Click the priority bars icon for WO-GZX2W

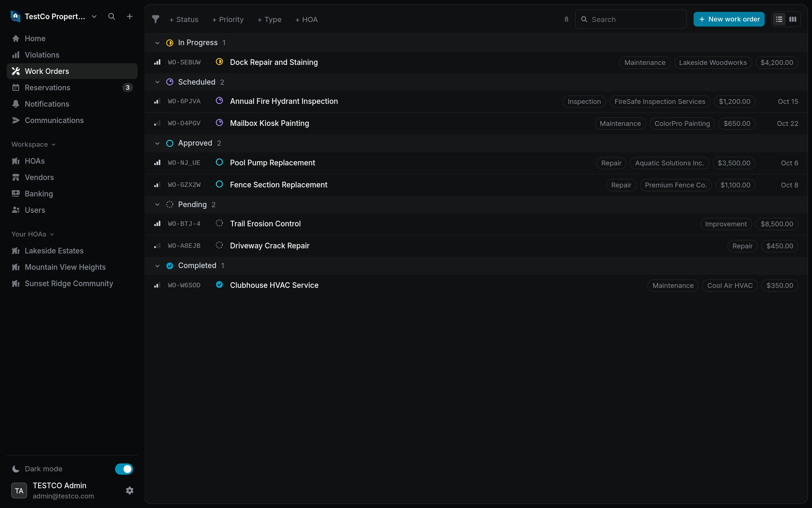pos(157,185)
